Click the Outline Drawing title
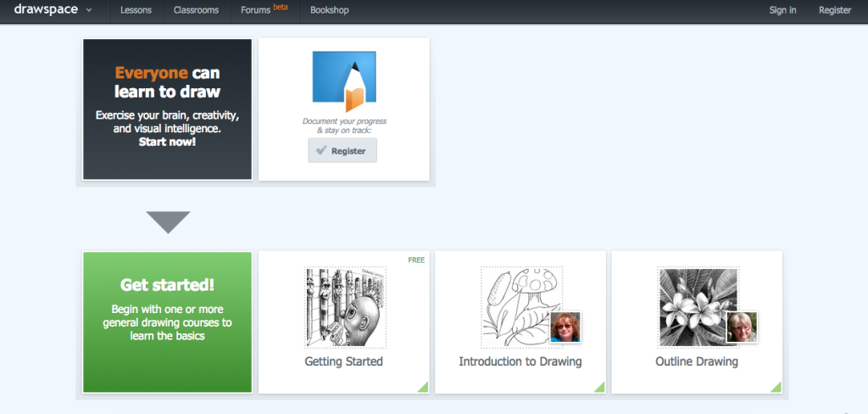The width and height of the screenshot is (868, 414). click(697, 362)
